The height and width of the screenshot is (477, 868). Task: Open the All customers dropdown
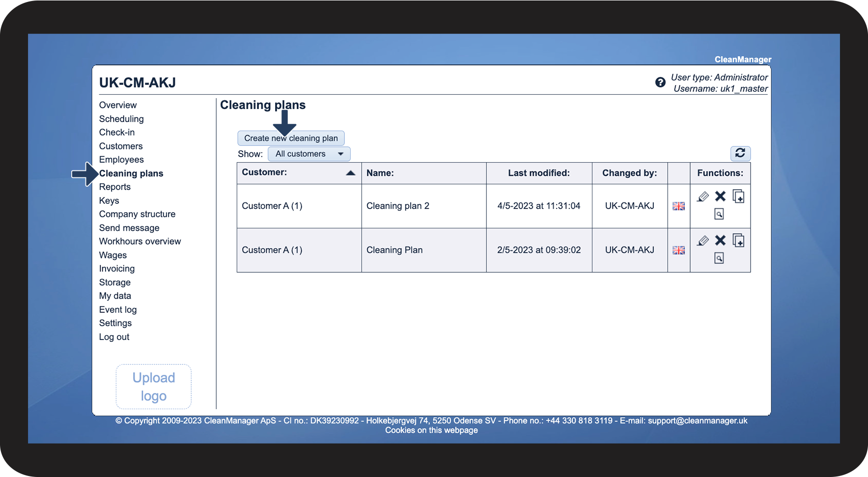tap(309, 154)
